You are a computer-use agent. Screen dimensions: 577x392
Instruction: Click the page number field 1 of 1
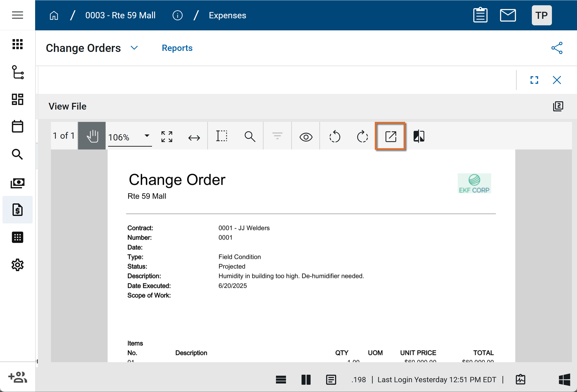click(64, 136)
